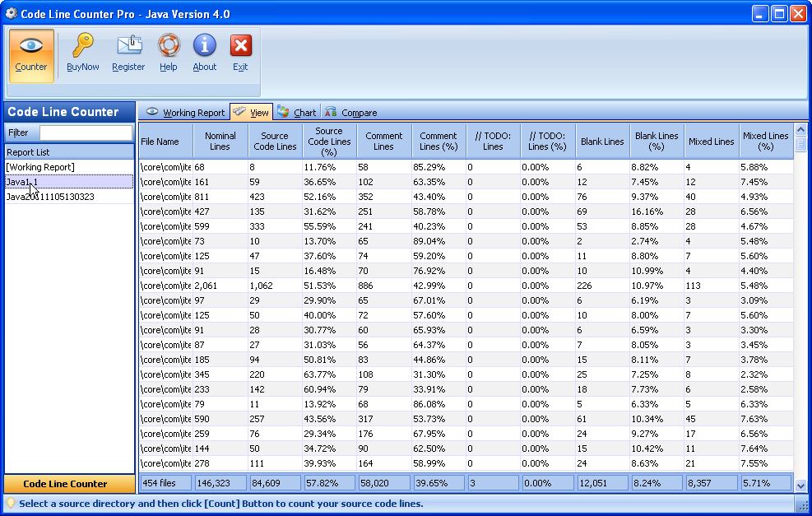The width and height of the screenshot is (812, 516).
Task: Click the Source Code Lines cell 1,062
Action: 275,286
